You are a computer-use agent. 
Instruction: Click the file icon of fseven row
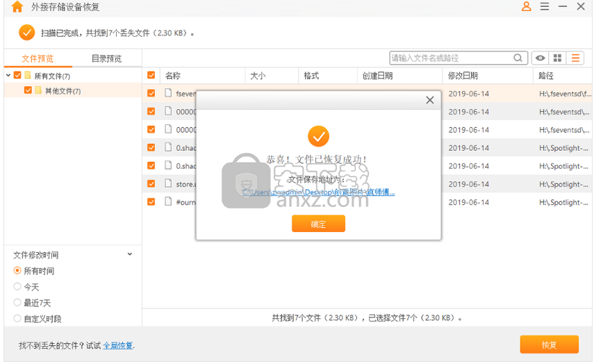coord(168,93)
